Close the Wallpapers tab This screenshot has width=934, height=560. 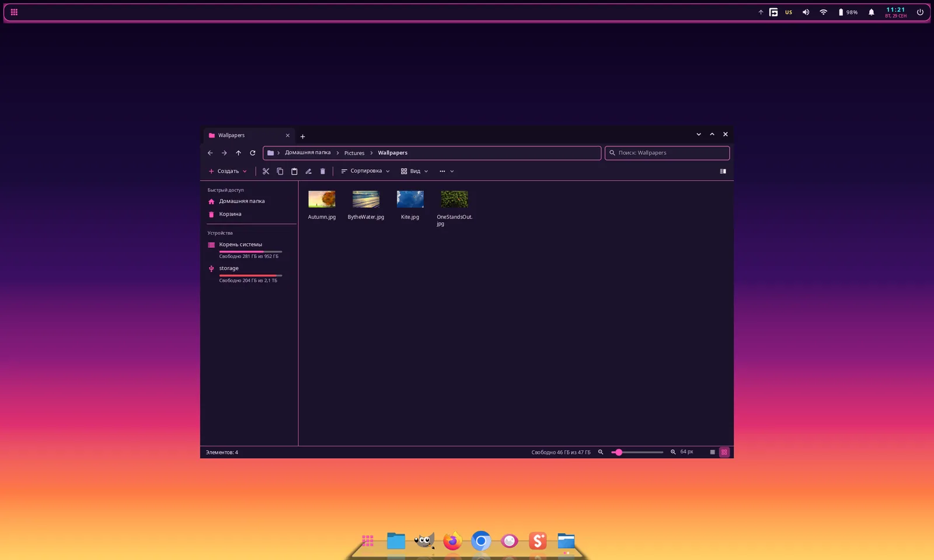[x=287, y=135]
